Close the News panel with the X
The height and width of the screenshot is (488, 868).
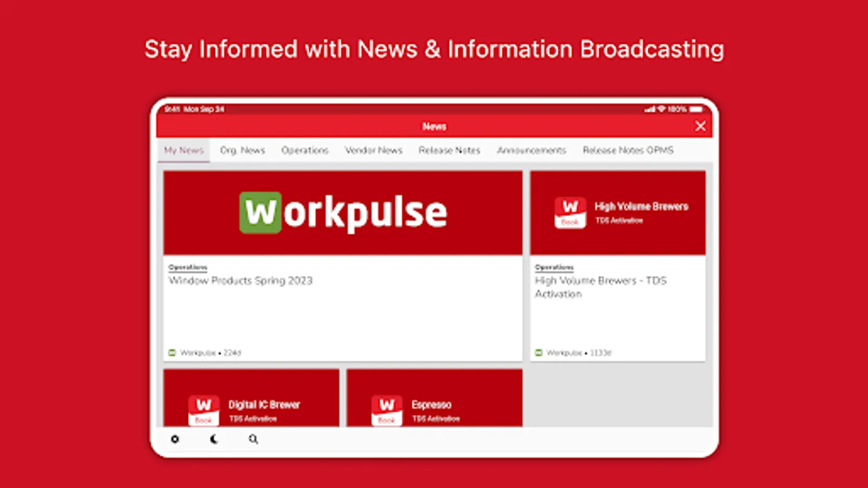700,126
